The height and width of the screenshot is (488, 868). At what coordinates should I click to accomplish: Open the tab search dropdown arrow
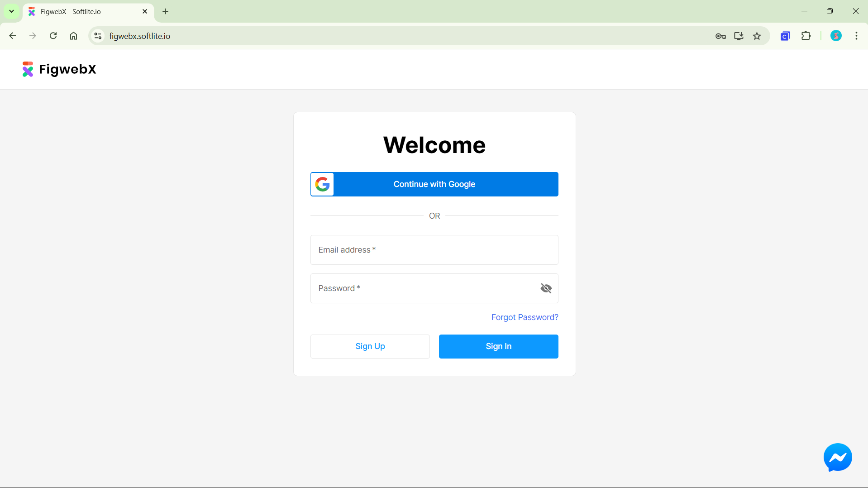(11, 11)
